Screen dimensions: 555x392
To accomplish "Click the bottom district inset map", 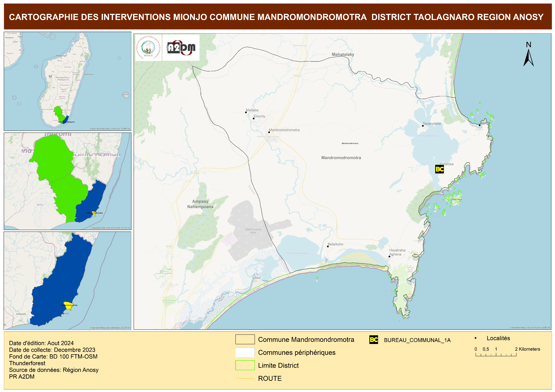I will click(x=67, y=281).
